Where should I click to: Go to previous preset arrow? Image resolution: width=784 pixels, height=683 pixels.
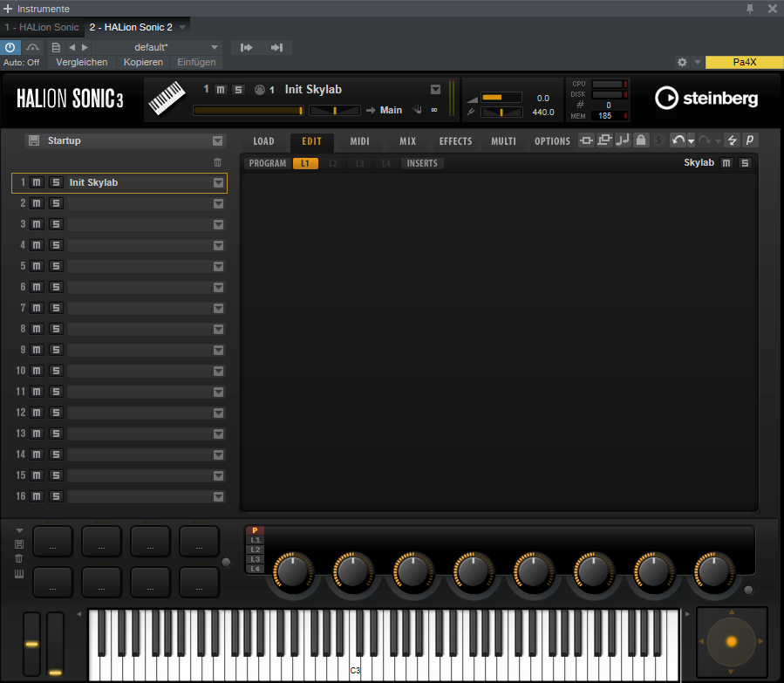(x=72, y=47)
